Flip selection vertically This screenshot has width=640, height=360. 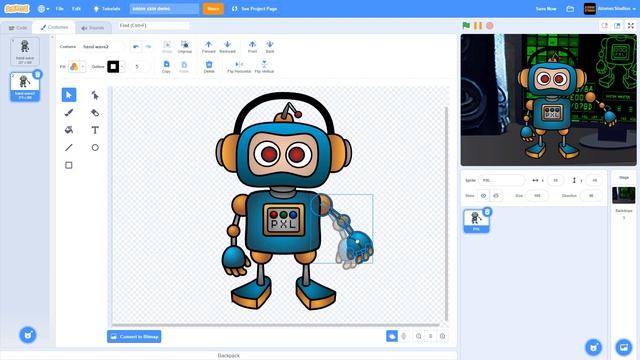[x=264, y=67]
